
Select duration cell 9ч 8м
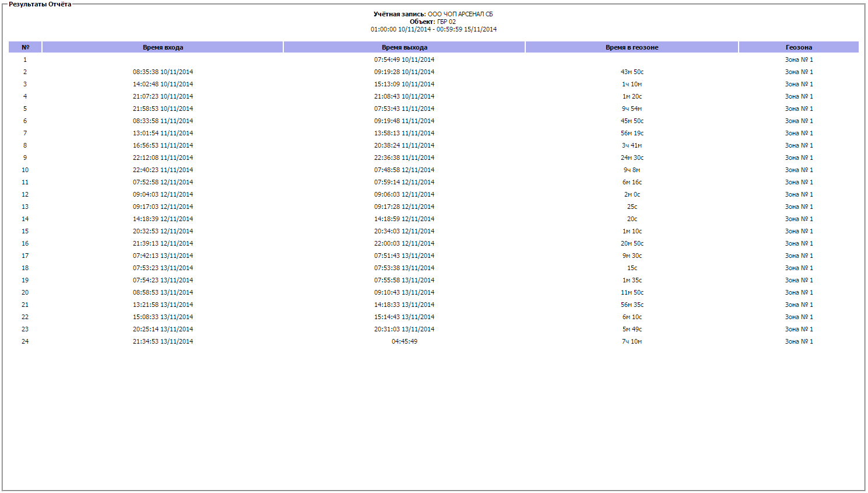632,170
